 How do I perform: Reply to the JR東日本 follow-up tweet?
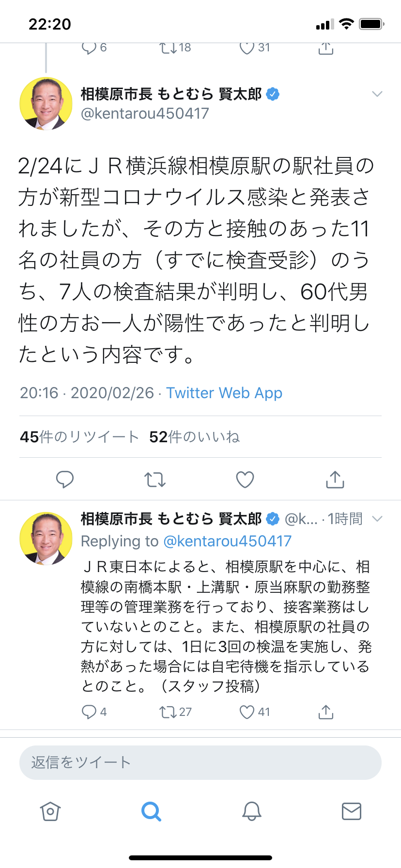click(90, 712)
